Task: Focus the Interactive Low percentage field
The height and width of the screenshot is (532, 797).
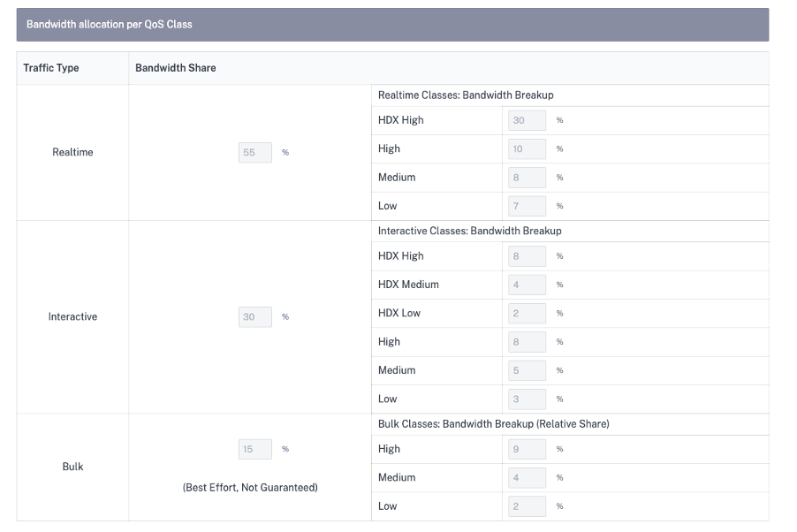Action: click(x=528, y=399)
